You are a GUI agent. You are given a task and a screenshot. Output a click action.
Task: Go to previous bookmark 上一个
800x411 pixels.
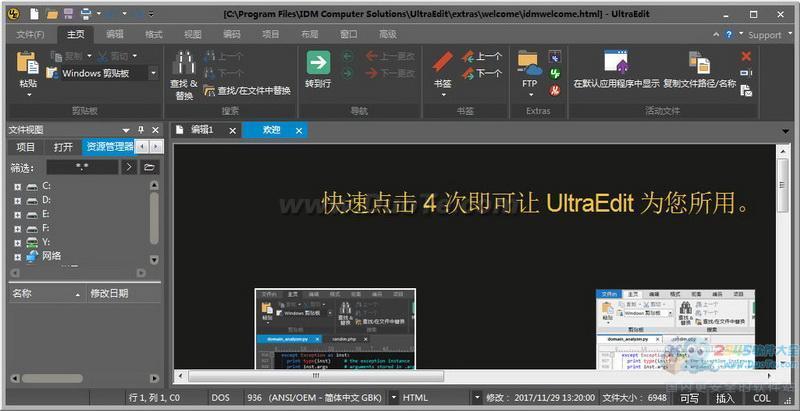point(482,57)
